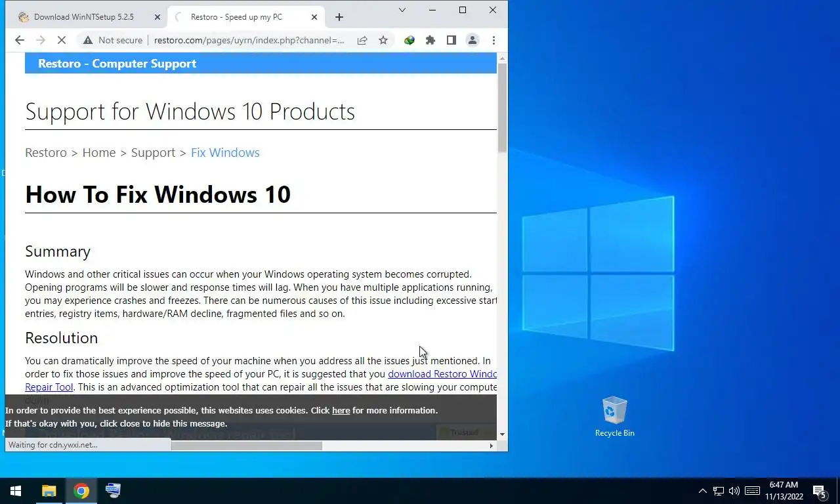The image size is (840, 504).
Task: Open the clock showing 6:47 AM
Action: [x=784, y=491]
